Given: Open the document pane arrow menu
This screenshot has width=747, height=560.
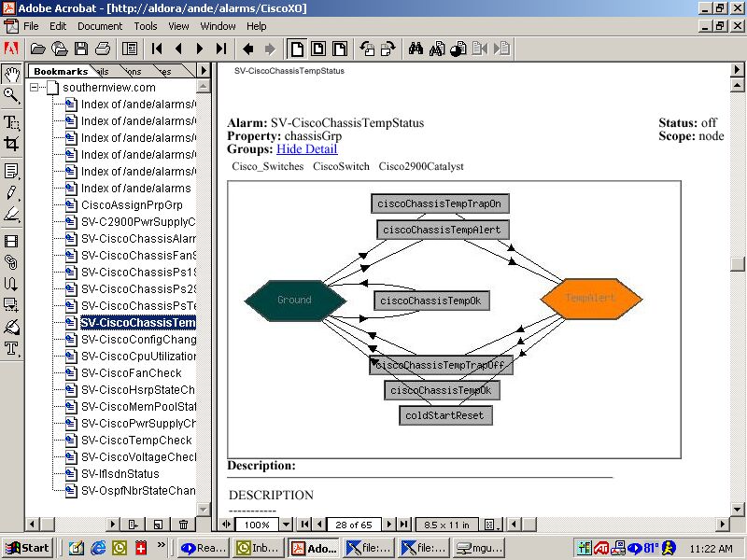Looking at the screenshot, I should coord(737,70).
